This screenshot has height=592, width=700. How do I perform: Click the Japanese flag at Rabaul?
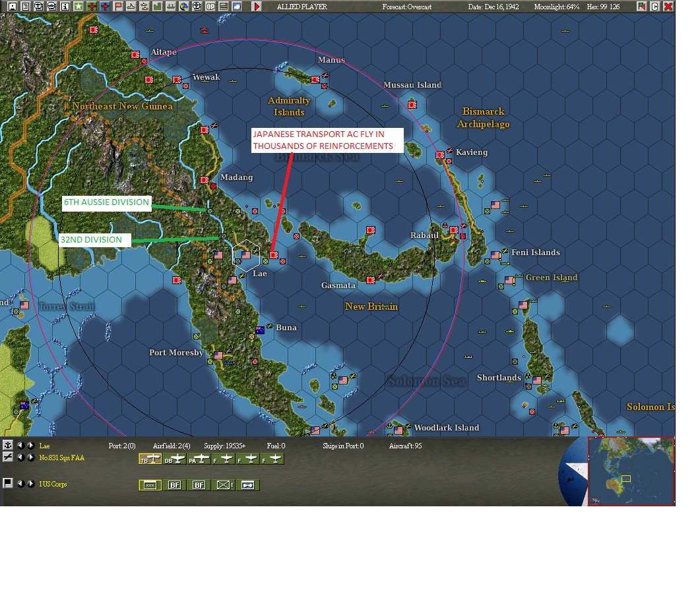pyautogui.click(x=453, y=230)
